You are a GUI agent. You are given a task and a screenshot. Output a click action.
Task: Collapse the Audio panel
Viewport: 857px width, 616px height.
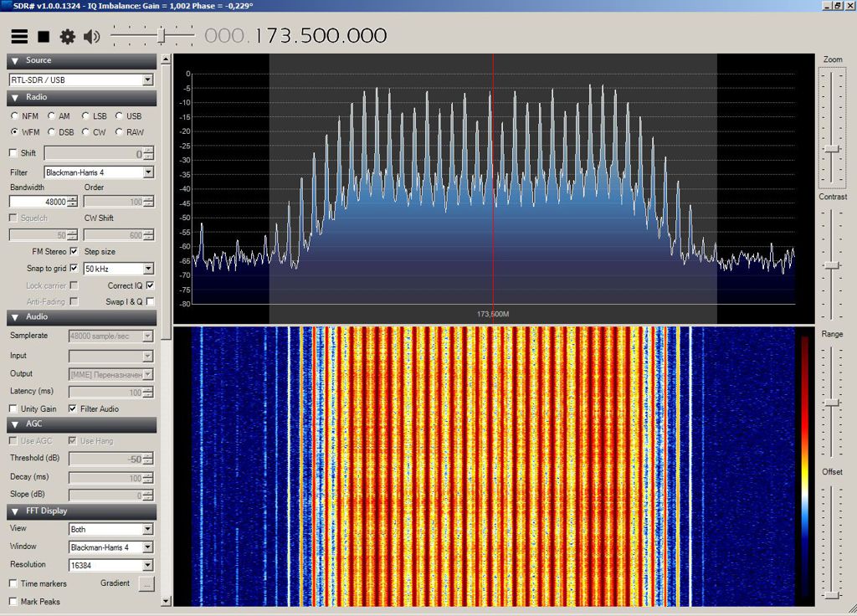coord(81,317)
